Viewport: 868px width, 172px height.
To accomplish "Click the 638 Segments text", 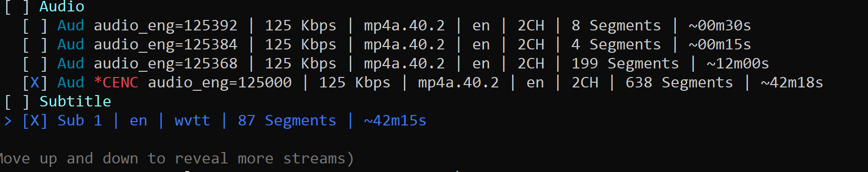I will click(x=679, y=83).
